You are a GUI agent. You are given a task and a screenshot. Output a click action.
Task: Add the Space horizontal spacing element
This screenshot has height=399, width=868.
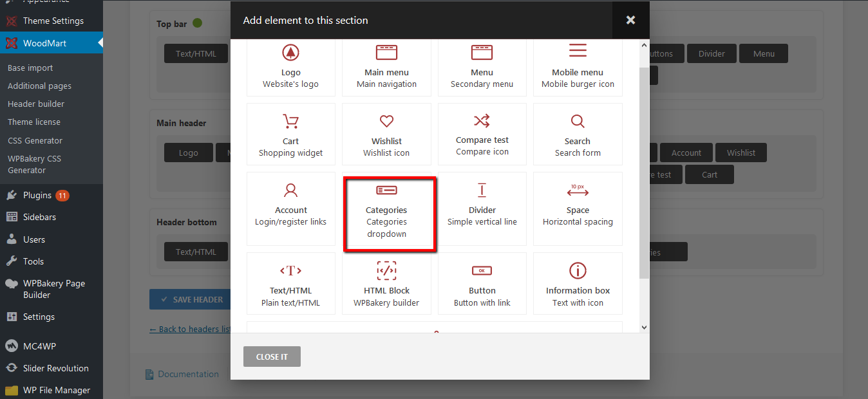click(x=578, y=209)
